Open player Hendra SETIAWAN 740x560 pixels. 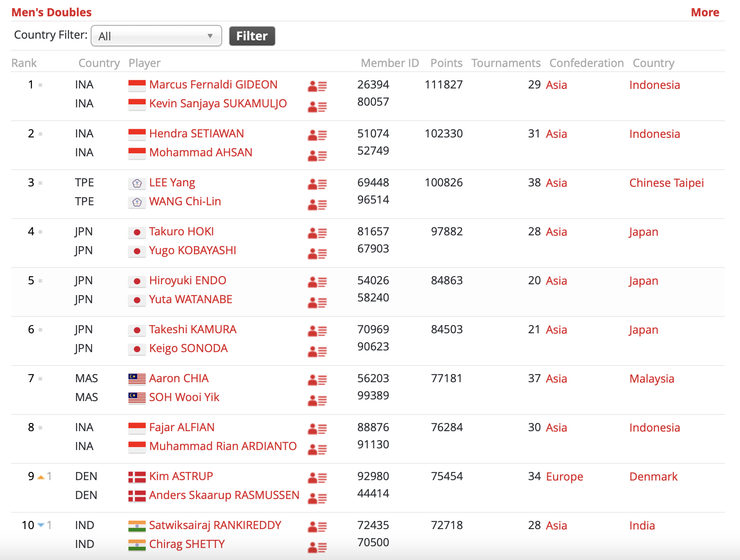coord(196,134)
